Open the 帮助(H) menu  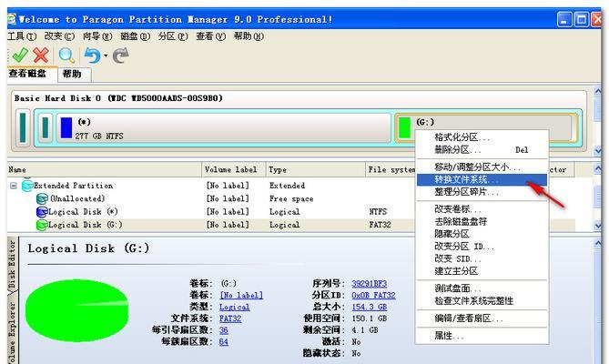(249, 36)
